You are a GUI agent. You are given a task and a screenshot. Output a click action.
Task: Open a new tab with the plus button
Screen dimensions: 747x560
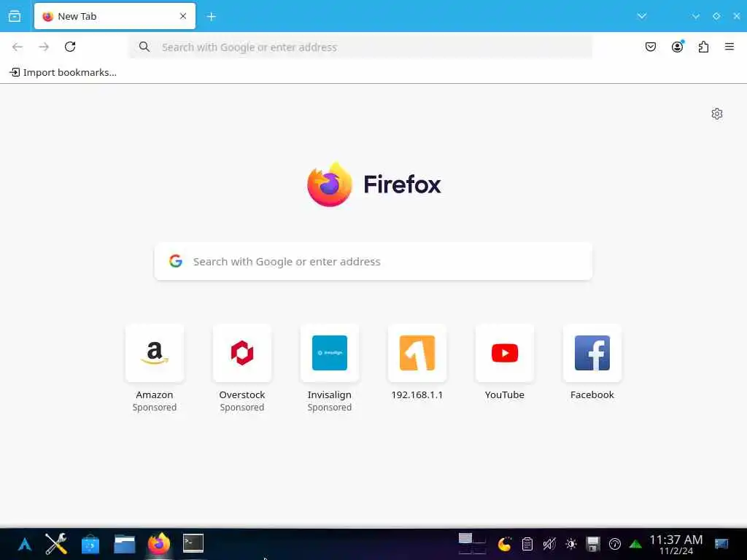point(212,17)
